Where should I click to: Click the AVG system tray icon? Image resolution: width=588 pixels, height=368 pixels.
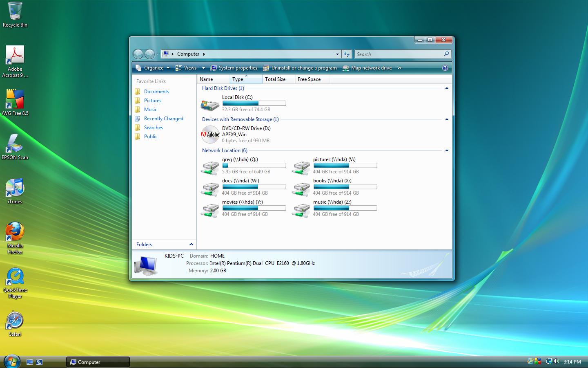coord(538,361)
